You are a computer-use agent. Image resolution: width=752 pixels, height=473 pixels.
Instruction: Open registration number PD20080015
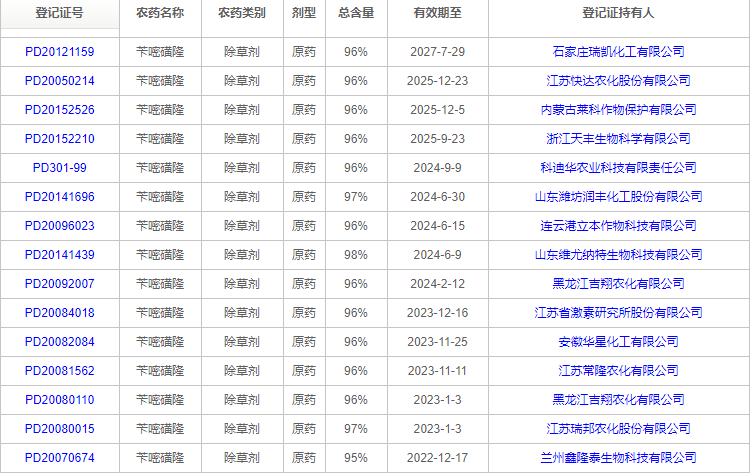point(59,429)
